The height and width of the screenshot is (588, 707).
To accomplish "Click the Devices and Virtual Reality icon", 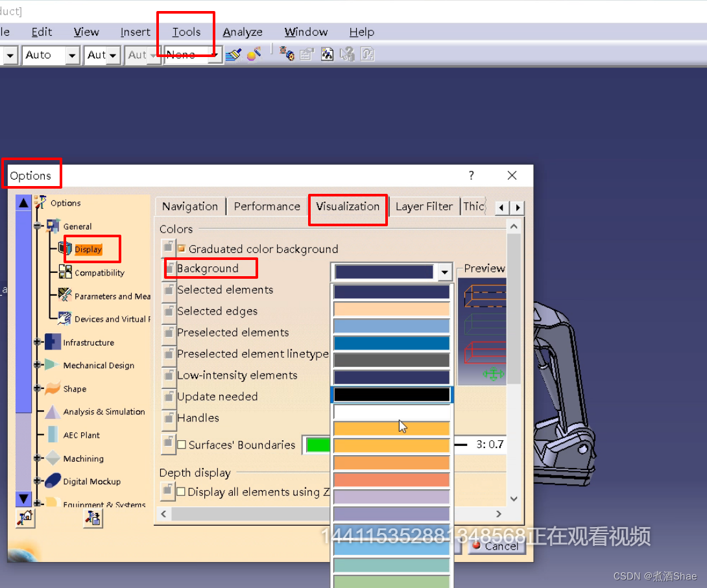I will [65, 318].
